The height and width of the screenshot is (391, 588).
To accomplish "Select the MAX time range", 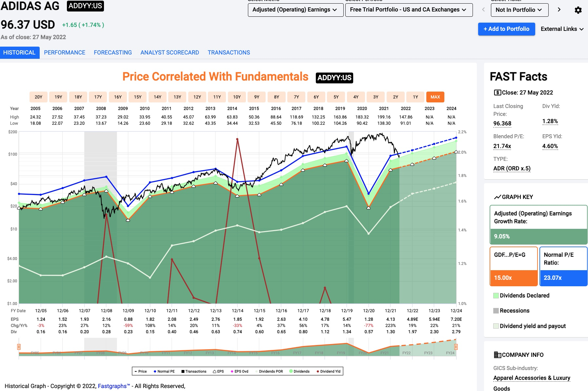I will pos(435,97).
